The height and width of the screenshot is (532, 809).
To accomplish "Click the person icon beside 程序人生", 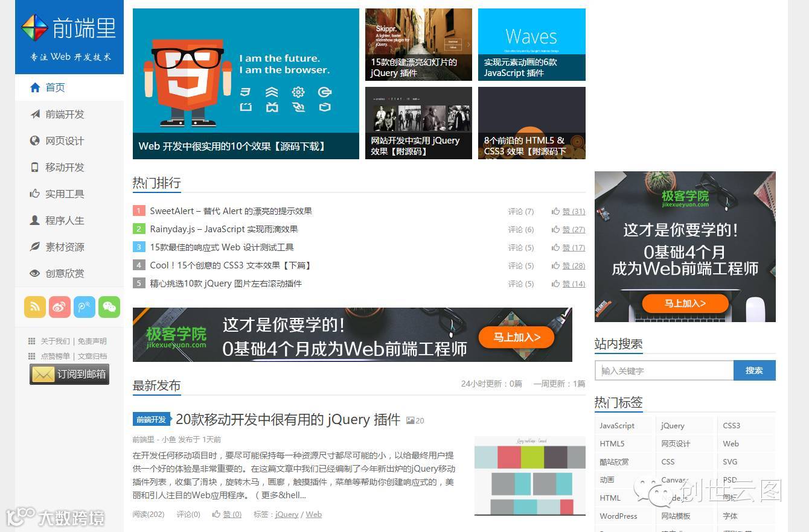I will click(x=35, y=220).
